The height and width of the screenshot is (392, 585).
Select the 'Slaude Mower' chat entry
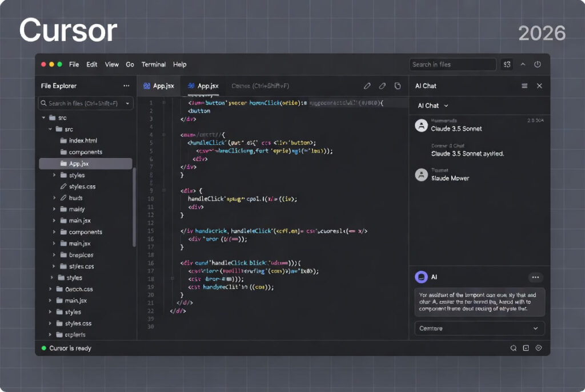click(x=450, y=179)
